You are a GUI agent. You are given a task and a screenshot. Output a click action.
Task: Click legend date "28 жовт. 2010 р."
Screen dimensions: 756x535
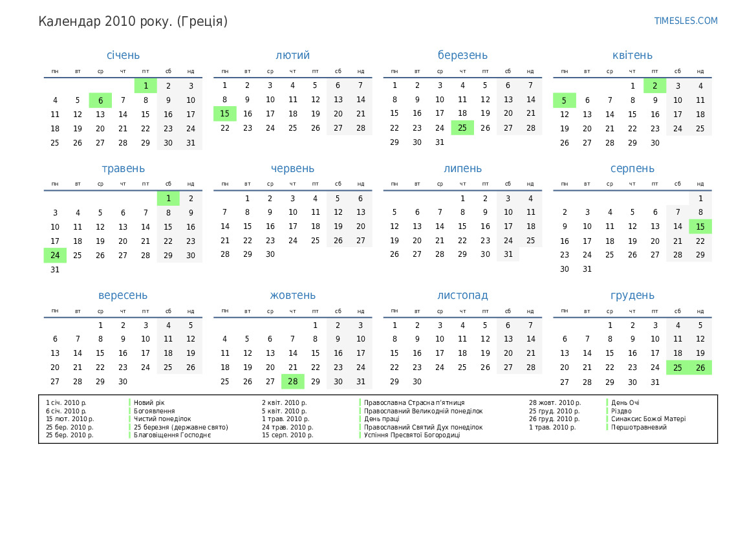click(x=555, y=402)
